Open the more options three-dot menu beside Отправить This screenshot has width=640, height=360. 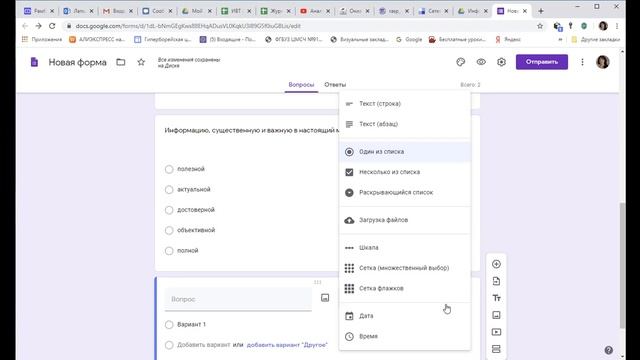coord(582,62)
